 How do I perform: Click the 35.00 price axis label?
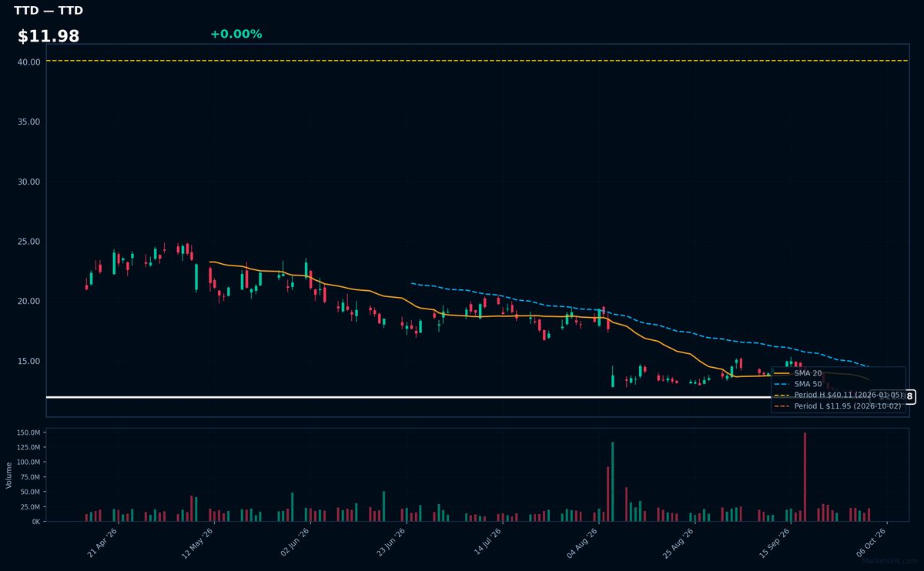[29, 122]
